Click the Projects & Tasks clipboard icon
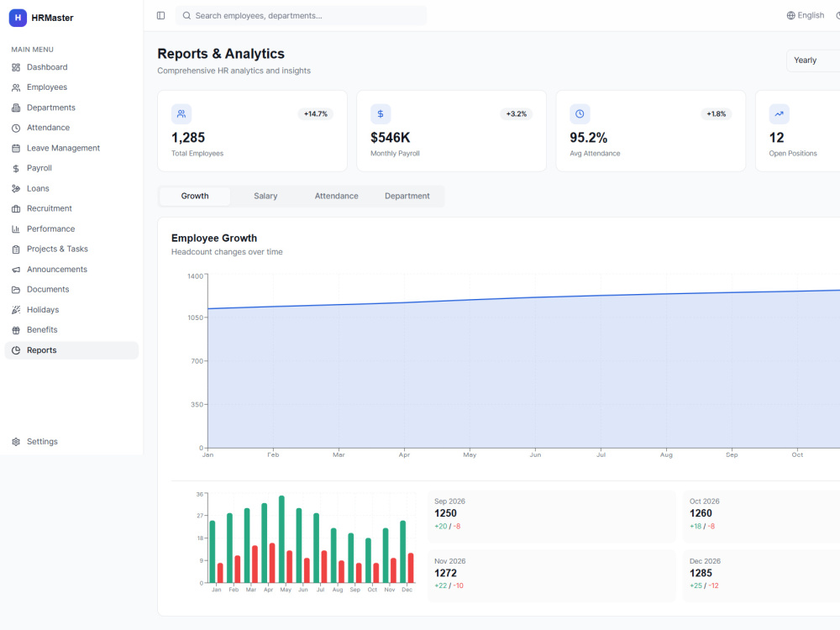Screen dimensions: 840x630 16,249
